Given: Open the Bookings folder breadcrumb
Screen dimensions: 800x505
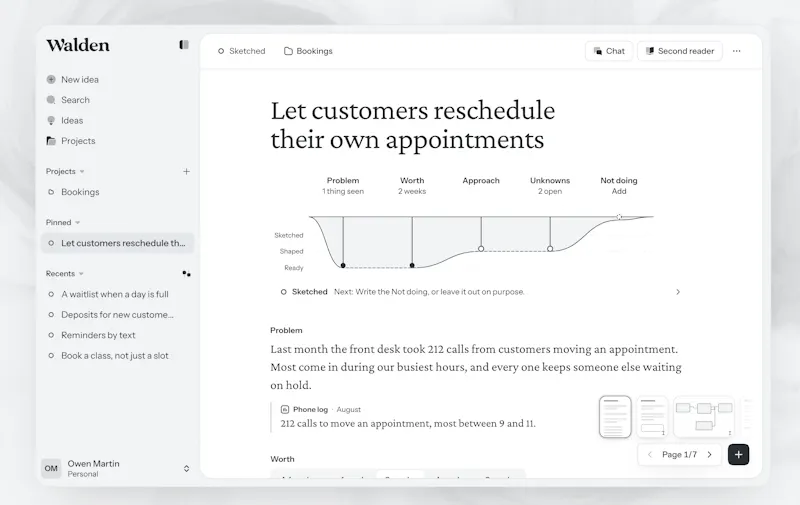Looking at the screenshot, I should (x=308, y=51).
